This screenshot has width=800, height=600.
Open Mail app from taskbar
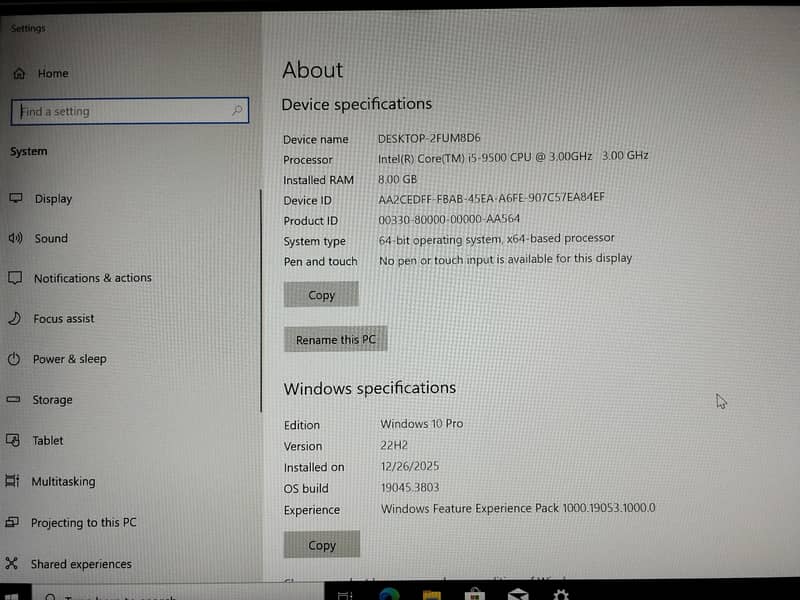click(x=518, y=594)
